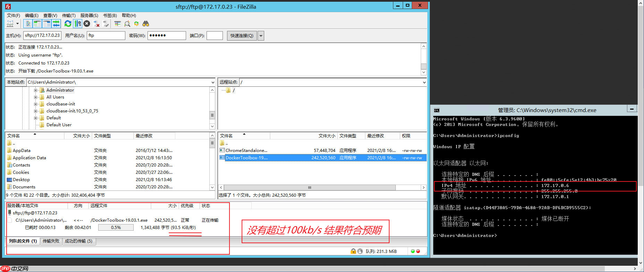Click the message log vertical scrollbar
This screenshot has height=272, width=644.
424,59
